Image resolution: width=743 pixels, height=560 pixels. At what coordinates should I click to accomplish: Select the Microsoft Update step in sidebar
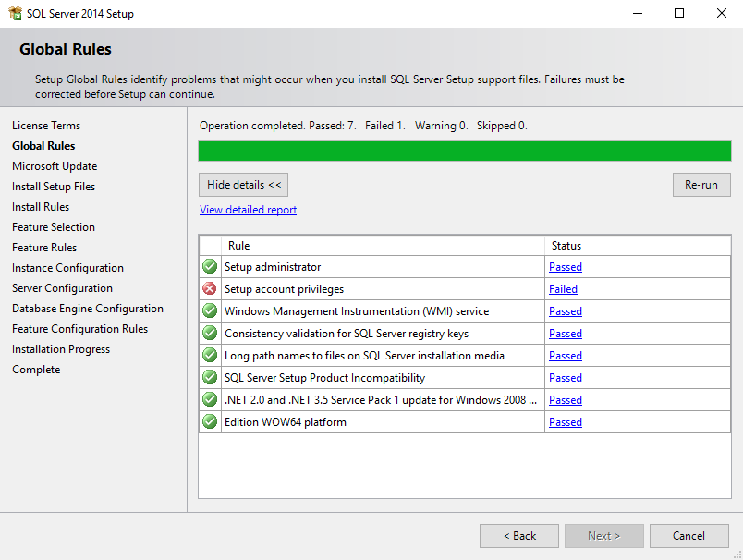click(x=55, y=166)
